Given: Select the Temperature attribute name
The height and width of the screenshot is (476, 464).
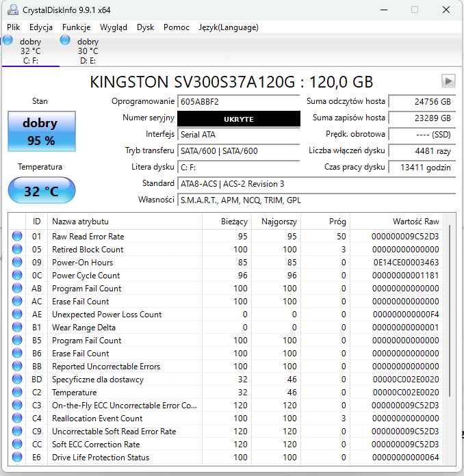Looking at the screenshot, I should pos(74,392).
